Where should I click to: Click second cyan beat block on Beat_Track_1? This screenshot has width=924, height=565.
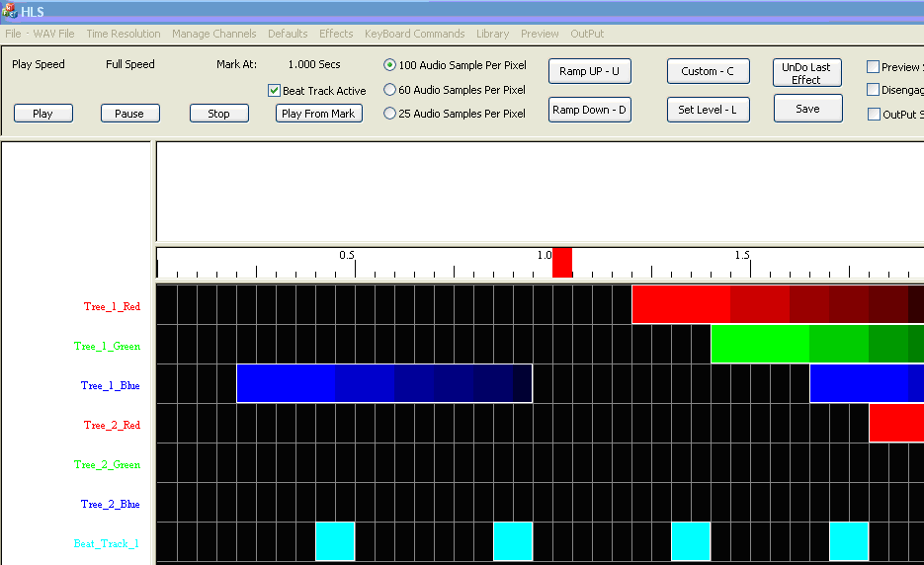pyautogui.click(x=513, y=541)
